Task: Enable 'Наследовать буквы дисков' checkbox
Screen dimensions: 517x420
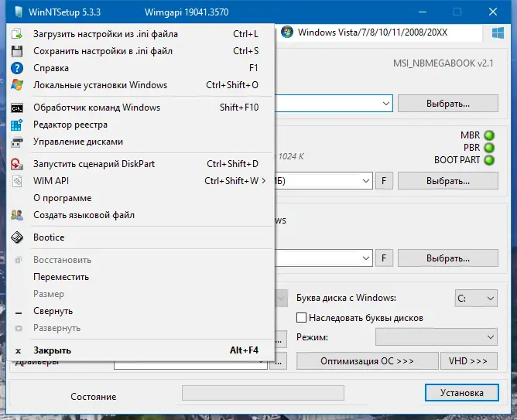Action: click(x=301, y=318)
